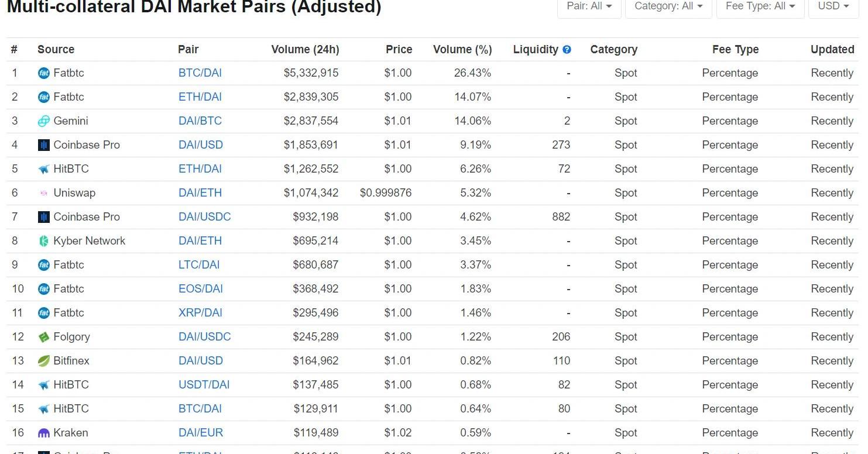Open the DAI/EUR pair link on Kraken
This screenshot has height=454, width=868.
pyautogui.click(x=201, y=433)
